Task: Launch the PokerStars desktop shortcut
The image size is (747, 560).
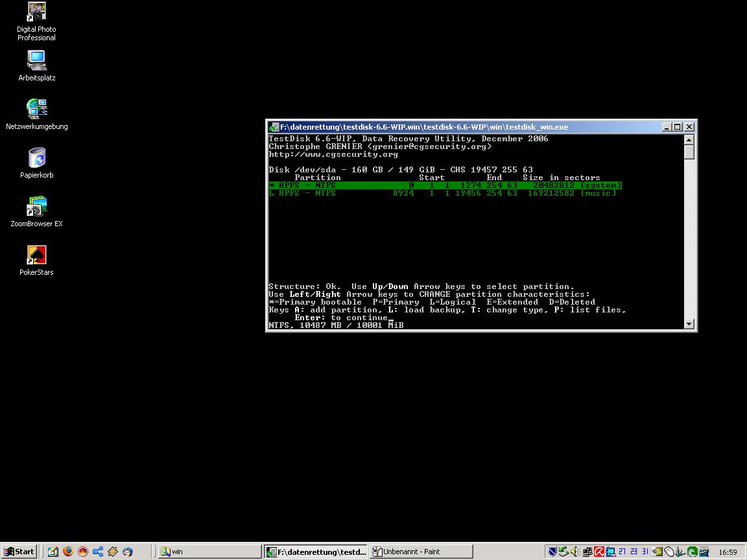Action: coord(37,260)
